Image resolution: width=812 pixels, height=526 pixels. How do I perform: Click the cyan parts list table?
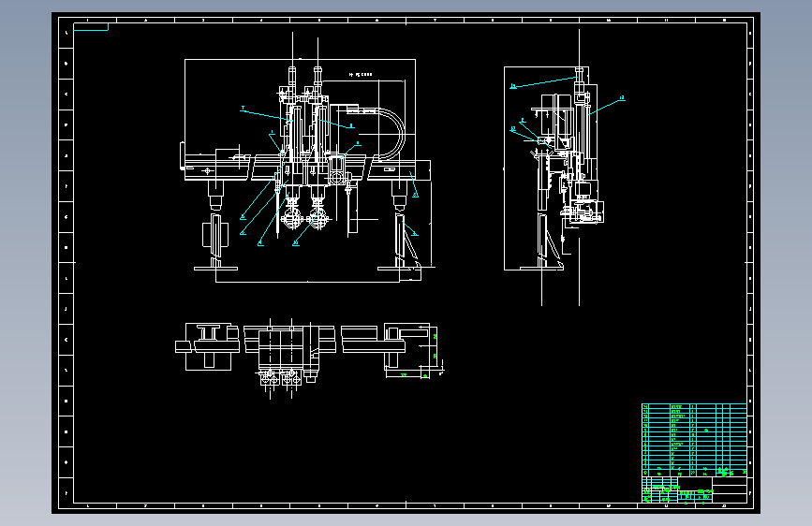pyautogui.click(x=694, y=440)
